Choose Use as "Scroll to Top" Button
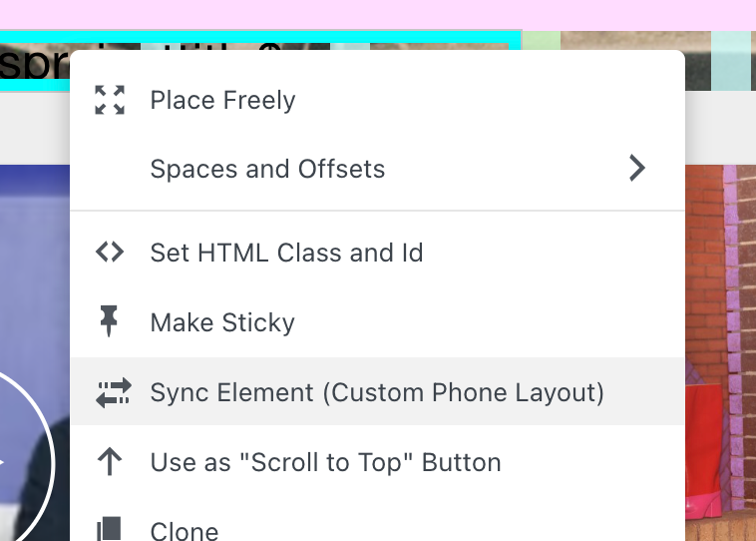Viewport: 756px width, 541px height. (325, 462)
